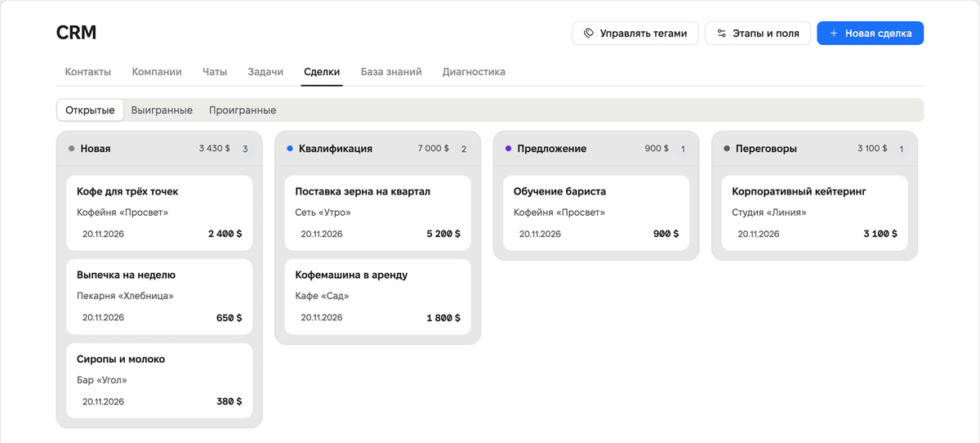
Task: Show Выигранные deals
Action: click(162, 110)
